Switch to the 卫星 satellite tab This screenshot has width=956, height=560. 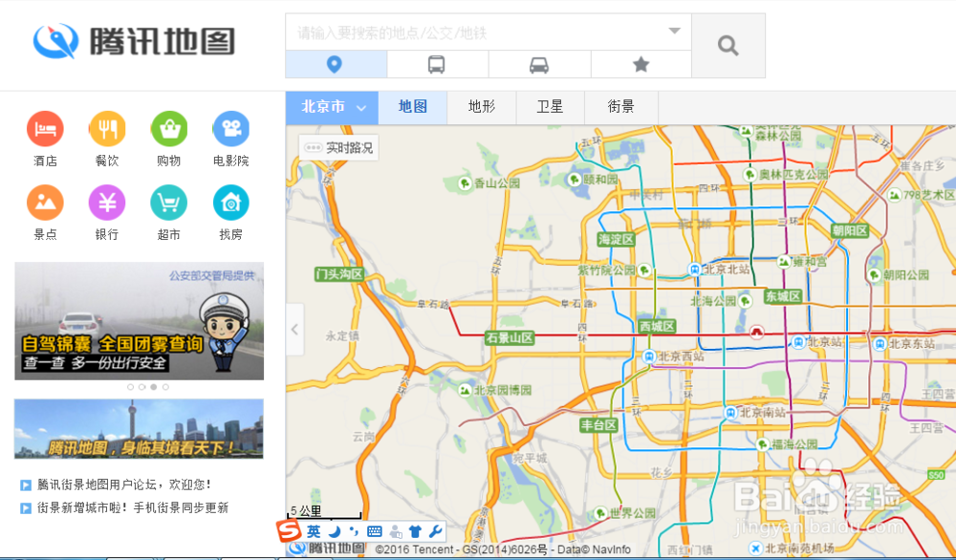pyautogui.click(x=550, y=108)
